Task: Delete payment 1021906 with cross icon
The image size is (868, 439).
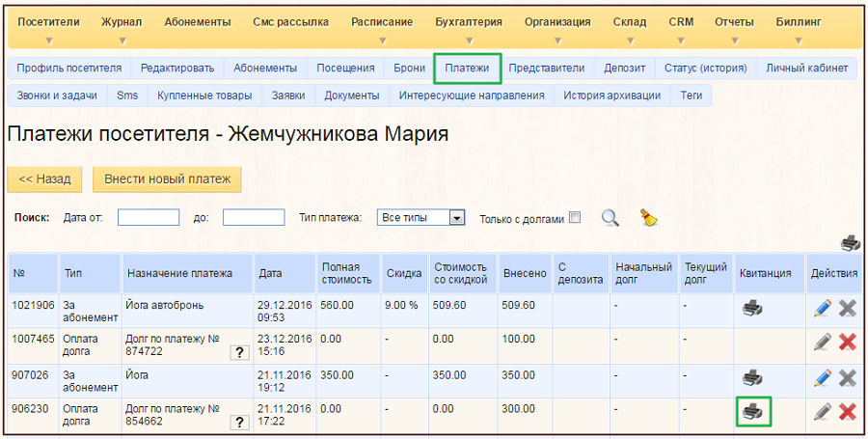Action: tap(848, 308)
